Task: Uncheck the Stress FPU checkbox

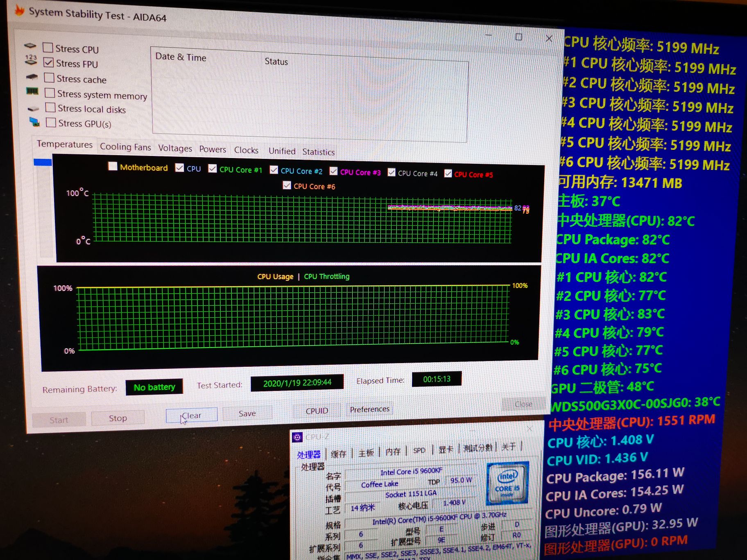Action: point(49,63)
